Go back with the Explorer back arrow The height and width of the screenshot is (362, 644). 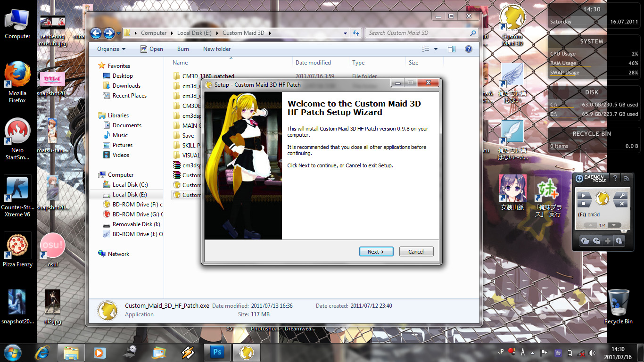[x=96, y=33]
